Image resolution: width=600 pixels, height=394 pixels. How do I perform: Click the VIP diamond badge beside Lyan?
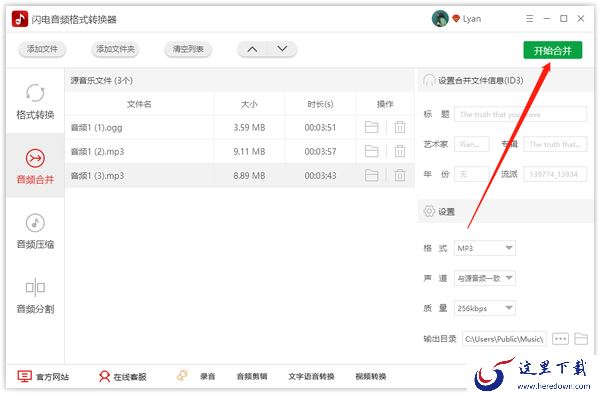[x=456, y=18]
